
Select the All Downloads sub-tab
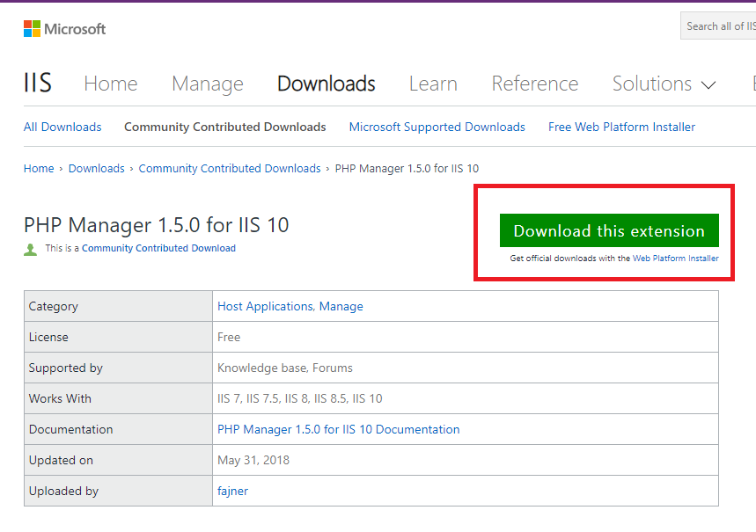[x=62, y=128]
